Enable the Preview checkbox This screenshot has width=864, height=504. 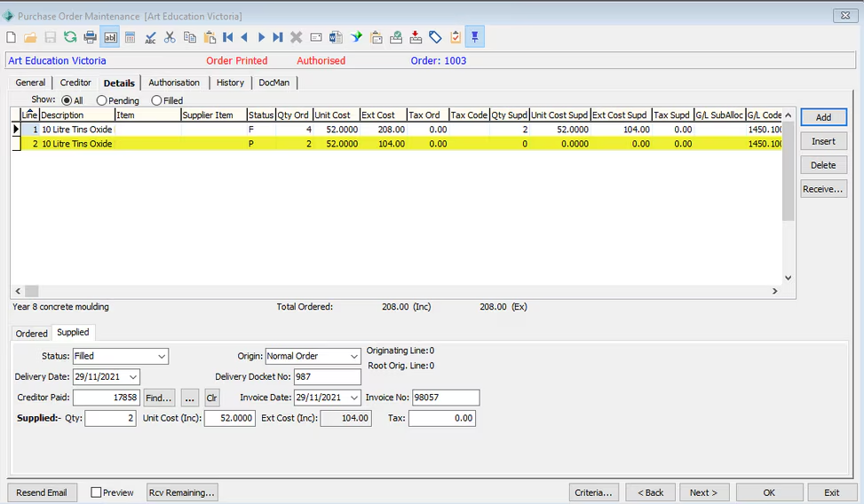tap(97, 492)
